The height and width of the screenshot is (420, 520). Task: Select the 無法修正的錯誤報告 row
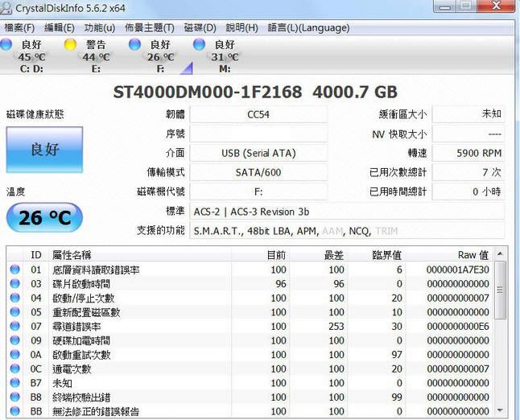[250, 411]
